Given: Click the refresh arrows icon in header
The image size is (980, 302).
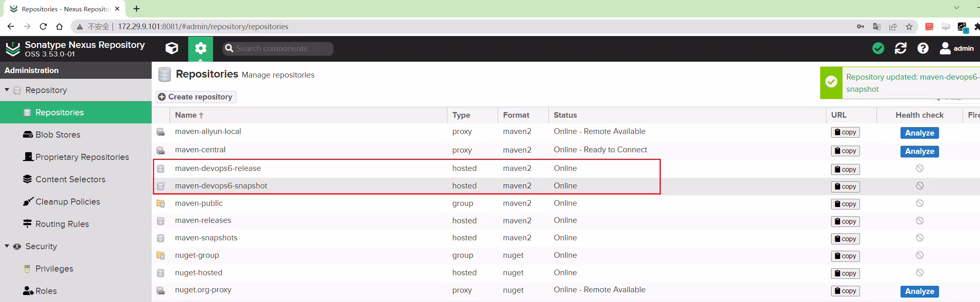Looking at the screenshot, I should 900,48.
